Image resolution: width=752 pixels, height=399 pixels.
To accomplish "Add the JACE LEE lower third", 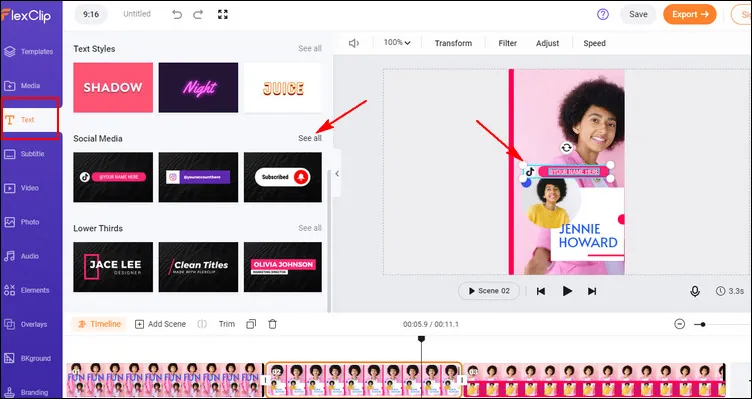I will [x=113, y=267].
